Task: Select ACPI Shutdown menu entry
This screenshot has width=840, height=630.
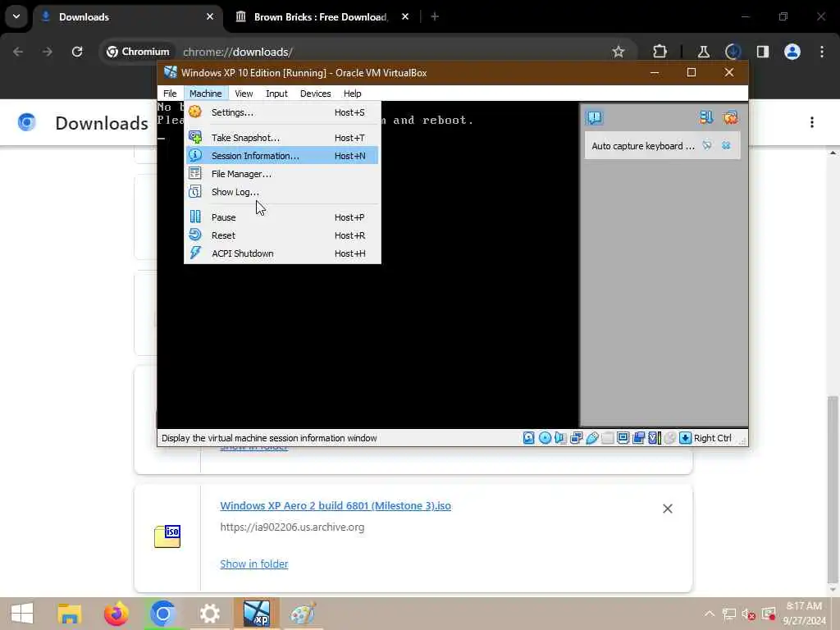Action: tap(282, 253)
